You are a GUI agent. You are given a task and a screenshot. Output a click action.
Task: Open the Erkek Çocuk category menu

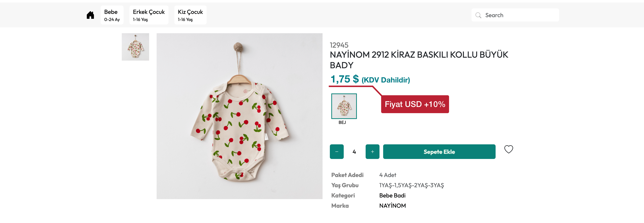click(149, 15)
